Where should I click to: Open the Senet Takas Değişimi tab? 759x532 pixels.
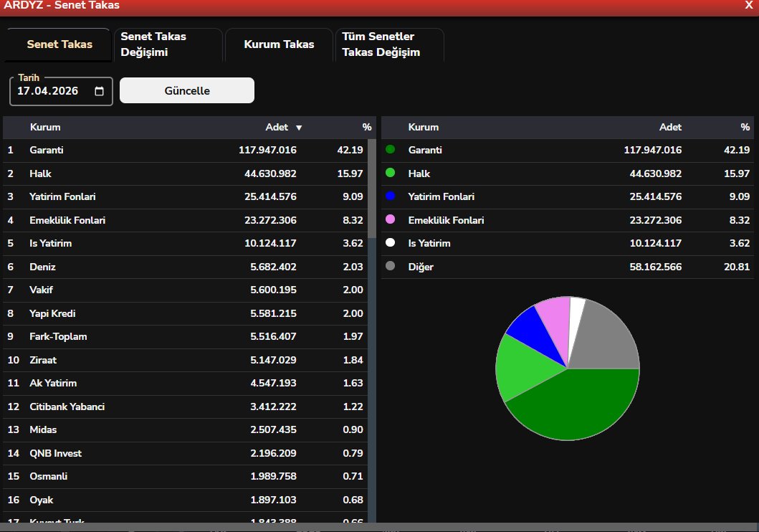coord(168,44)
